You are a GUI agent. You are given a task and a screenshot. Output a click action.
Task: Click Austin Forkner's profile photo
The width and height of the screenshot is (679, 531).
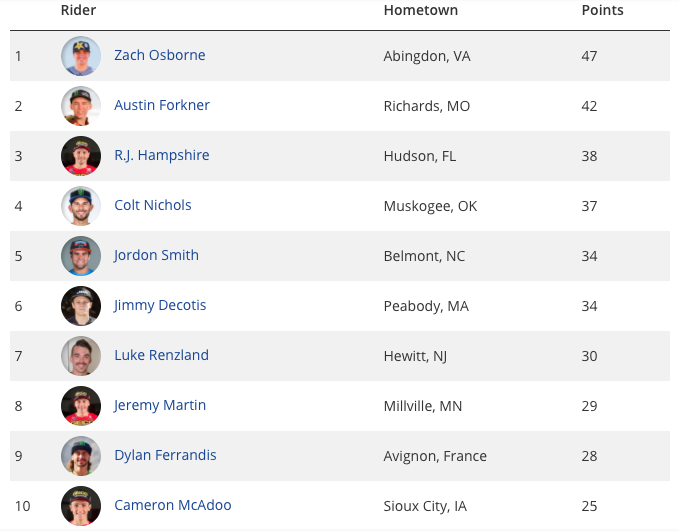tap(81, 106)
